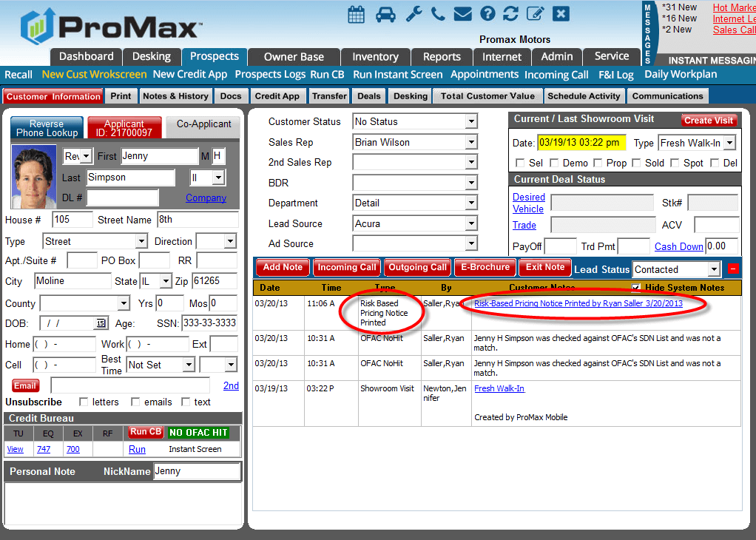Screen dimensions: 756x540
Task: Click the Incoming Call red button
Action: (347, 267)
